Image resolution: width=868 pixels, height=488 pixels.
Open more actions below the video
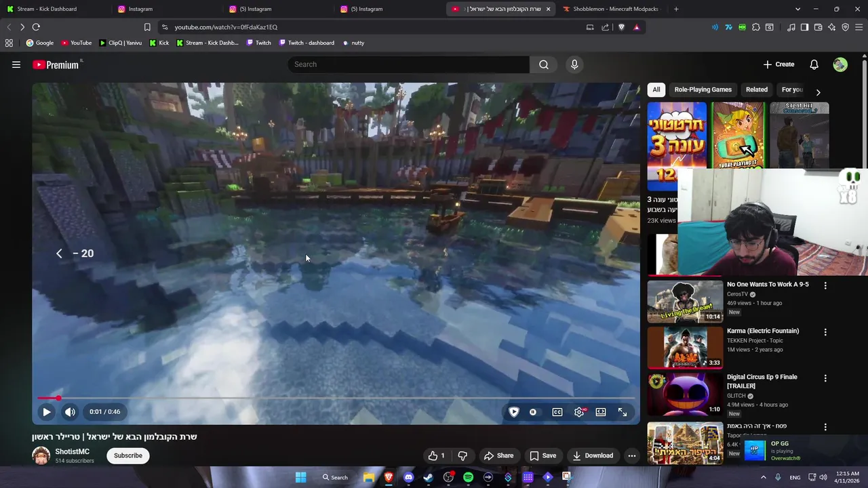tap(631, 455)
